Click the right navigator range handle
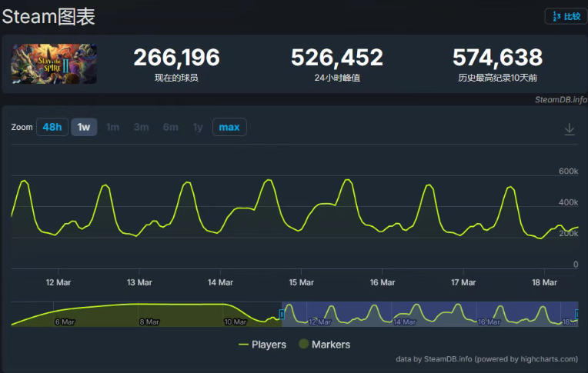Screen dimensions: 588x373 [577, 315]
